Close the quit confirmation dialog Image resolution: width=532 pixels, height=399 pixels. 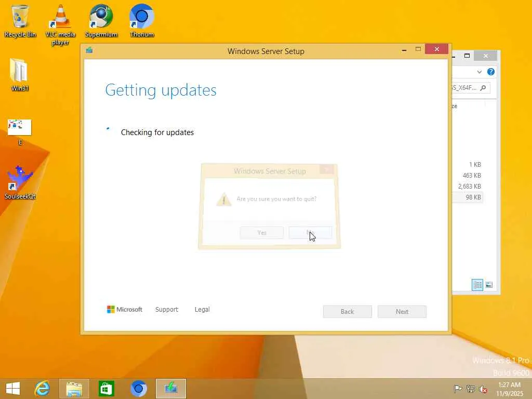[327, 169]
